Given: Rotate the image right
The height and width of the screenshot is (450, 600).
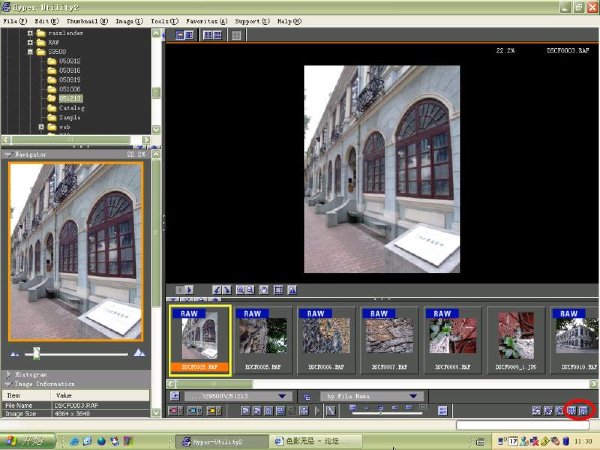Looking at the screenshot, I should [227, 290].
